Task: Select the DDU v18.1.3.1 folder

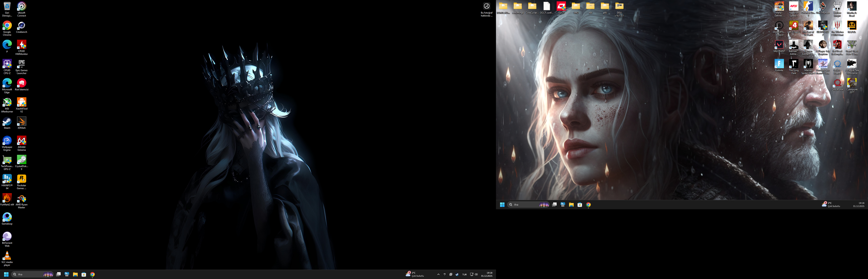Action: tap(619, 10)
